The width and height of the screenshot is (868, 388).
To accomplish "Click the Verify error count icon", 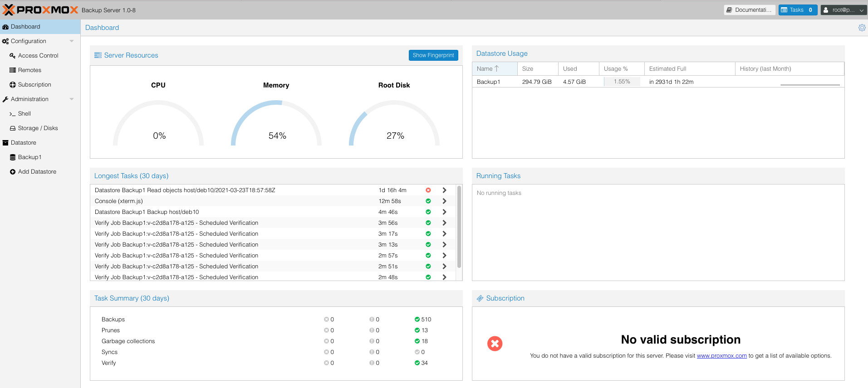I will click(326, 363).
